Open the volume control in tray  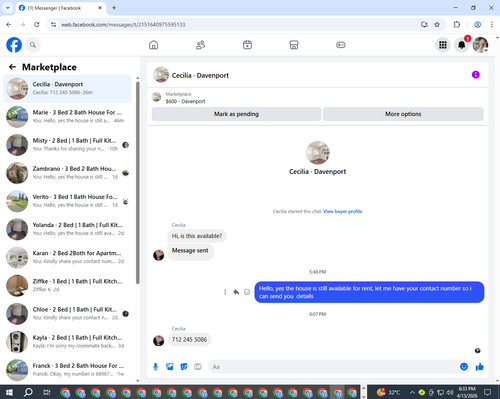coord(450,392)
